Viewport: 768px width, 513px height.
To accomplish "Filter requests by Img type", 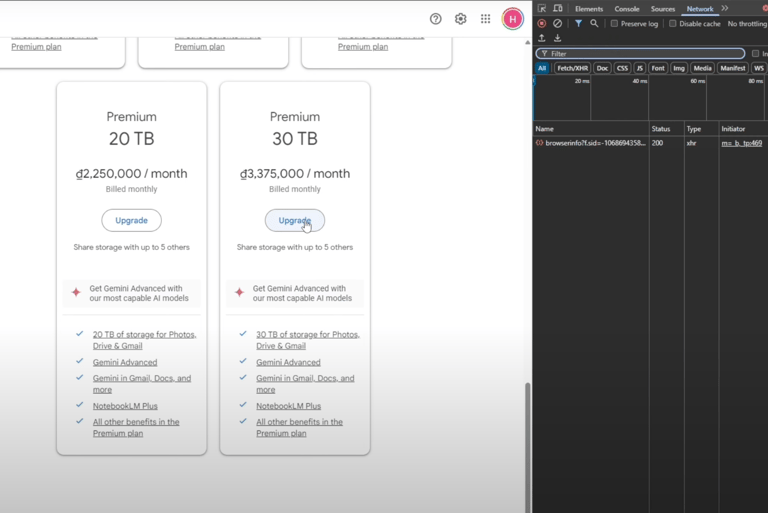I will tap(679, 68).
